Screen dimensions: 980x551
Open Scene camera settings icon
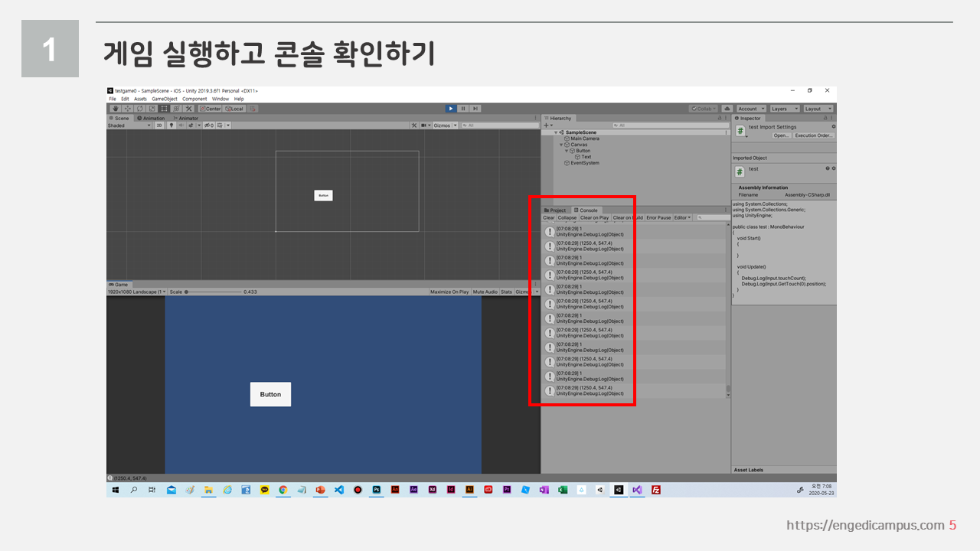[x=426, y=126]
